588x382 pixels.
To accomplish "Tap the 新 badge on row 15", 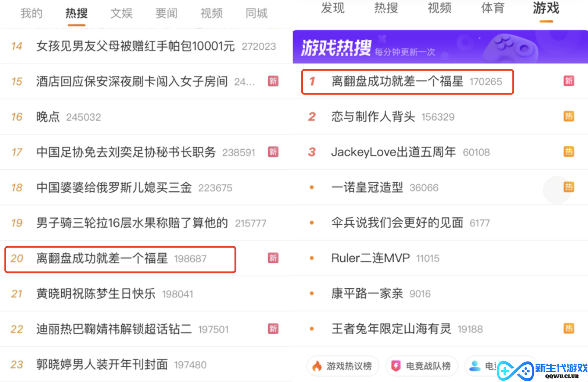I will 273,81.
